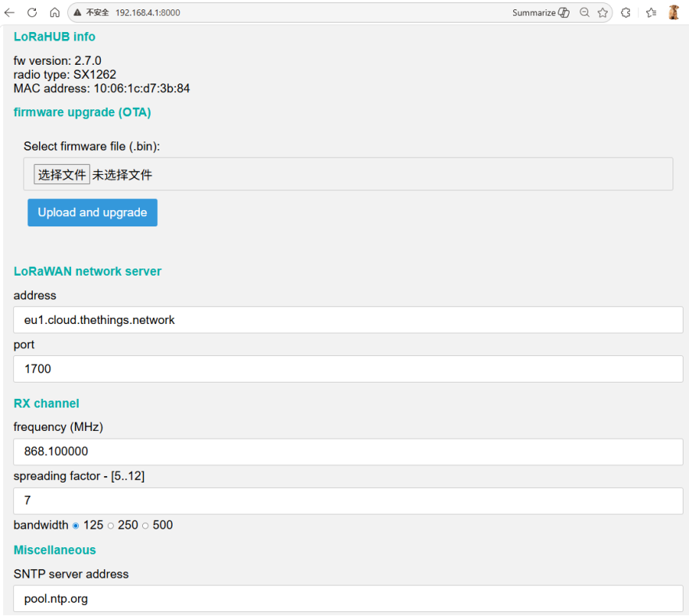Select the 500 bandwidth radio button

(145, 525)
